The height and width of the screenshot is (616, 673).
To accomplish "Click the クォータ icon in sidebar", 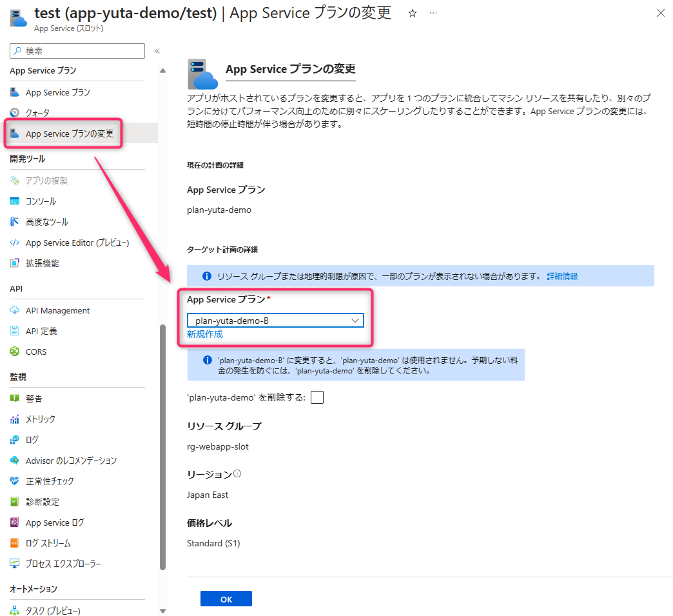I will (x=15, y=112).
